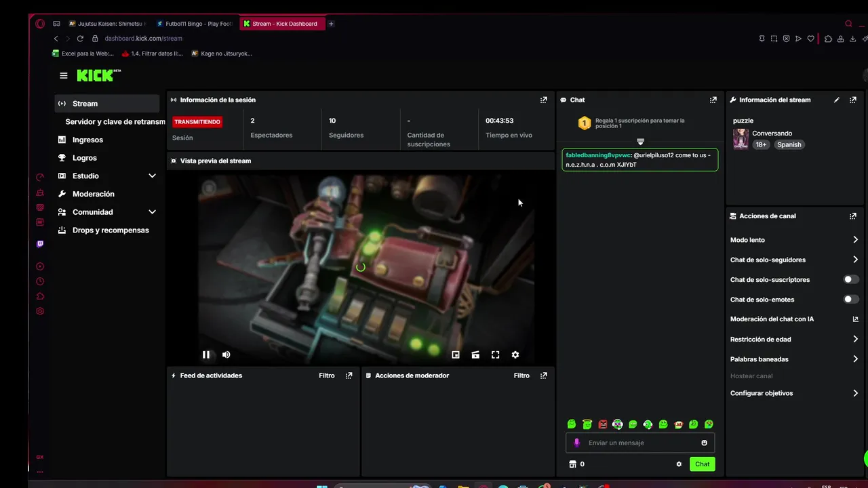Screen dimensions: 868x488
Task: Pop out the Información de la sesión panel
Action: click(x=543, y=100)
